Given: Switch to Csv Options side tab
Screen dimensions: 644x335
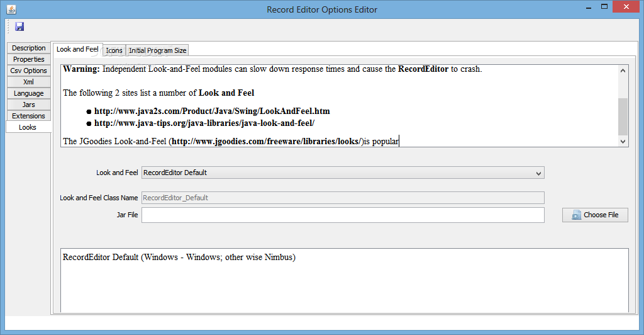Looking at the screenshot, I should tap(29, 71).
